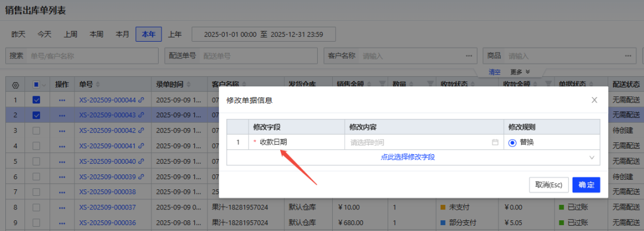Check row 4 checkbox XS-202509-000041
The height and width of the screenshot is (231, 644).
coord(36,146)
